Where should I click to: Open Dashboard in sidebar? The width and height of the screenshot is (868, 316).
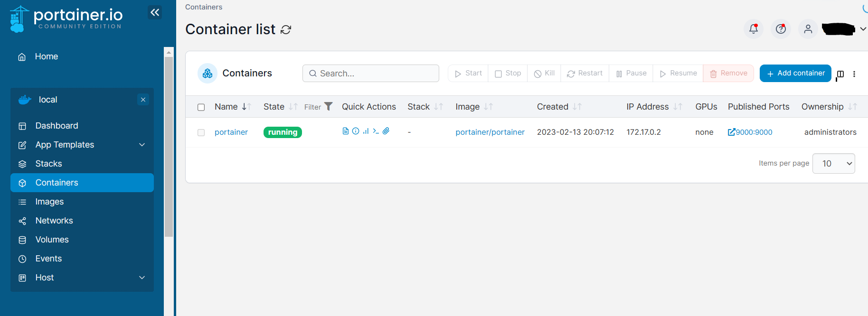coord(82,126)
